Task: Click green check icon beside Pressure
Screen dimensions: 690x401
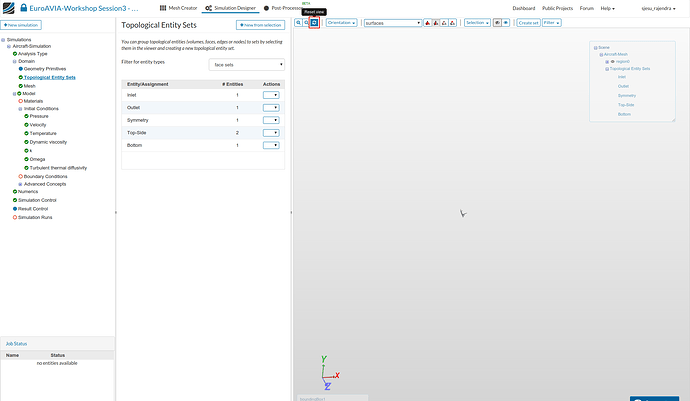Action: tap(26, 116)
